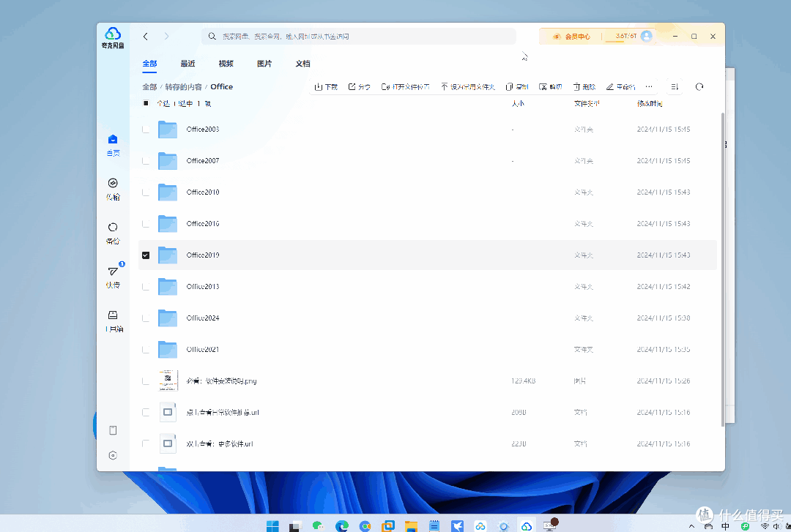Click the 删除 delete trash button
The image size is (791, 532).
(584, 87)
